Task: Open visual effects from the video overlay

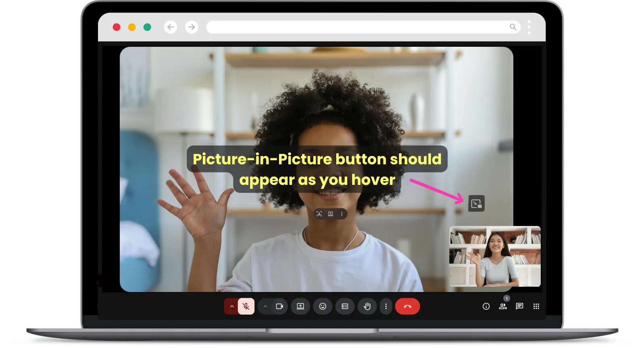Action: 331,214
